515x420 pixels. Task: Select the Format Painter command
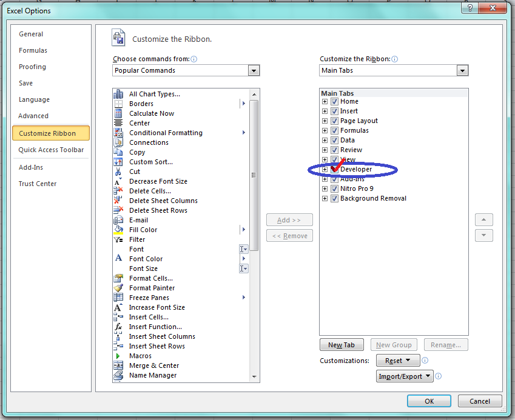click(152, 288)
